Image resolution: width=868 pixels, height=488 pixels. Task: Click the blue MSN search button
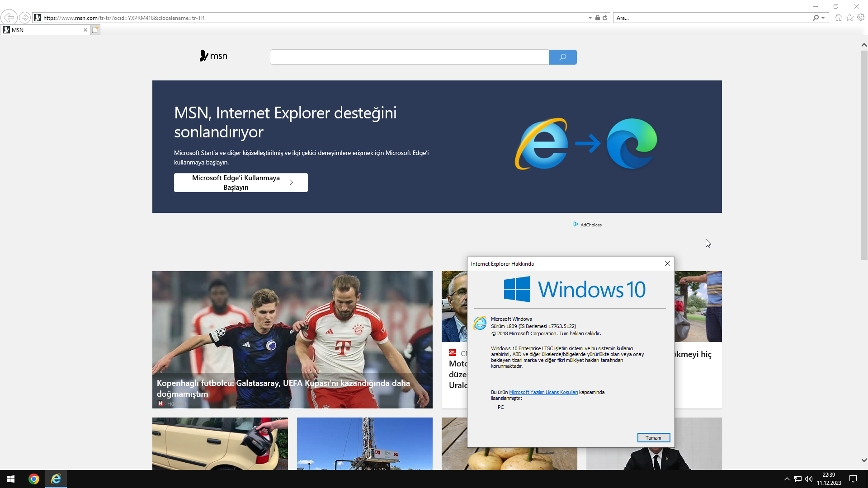tap(562, 57)
